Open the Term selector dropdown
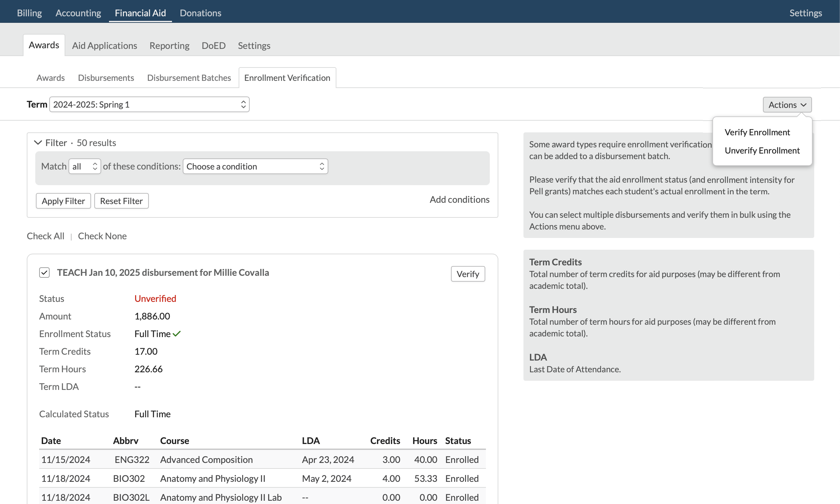Screen dimensions: 840x504 tap(149, 105)
